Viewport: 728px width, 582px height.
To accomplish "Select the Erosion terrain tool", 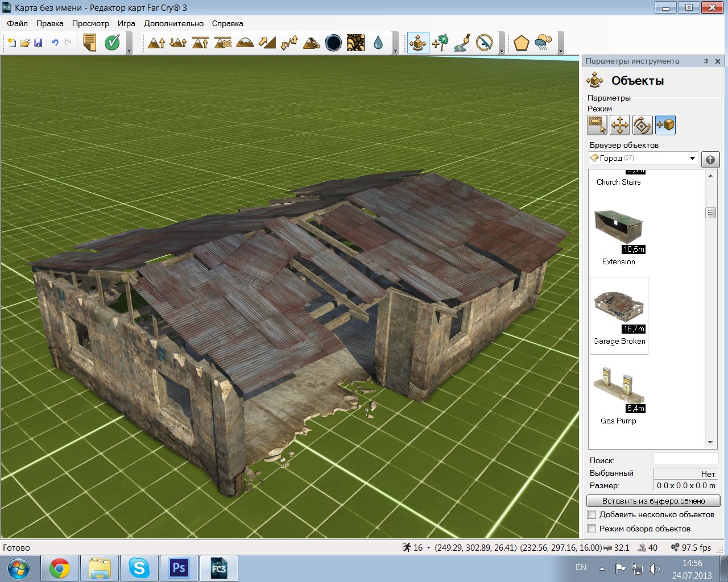I will click(311, 43).
